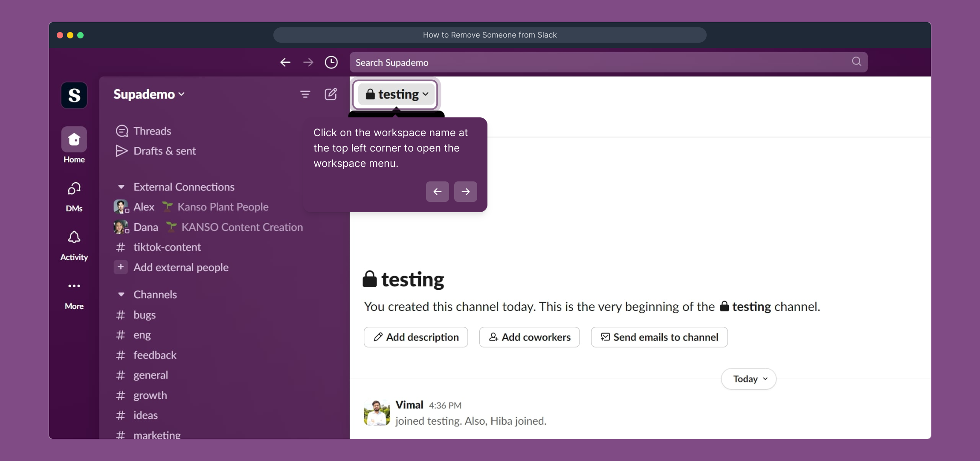Collapse the Channels section

[x=121, y=294]
